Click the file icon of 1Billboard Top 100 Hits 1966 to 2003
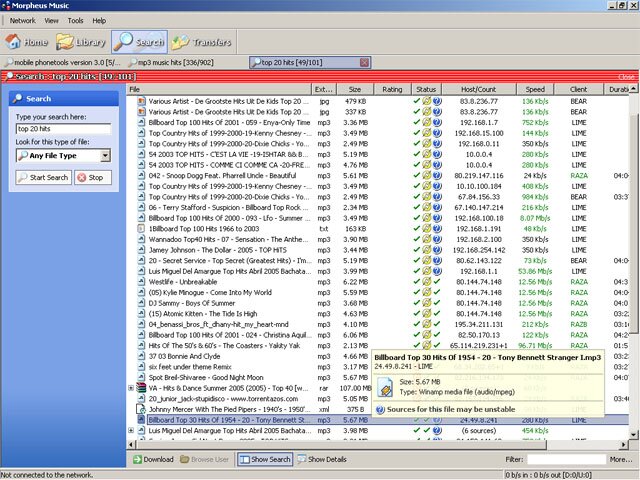The image size is (640, 480). (x=141, y=229)
